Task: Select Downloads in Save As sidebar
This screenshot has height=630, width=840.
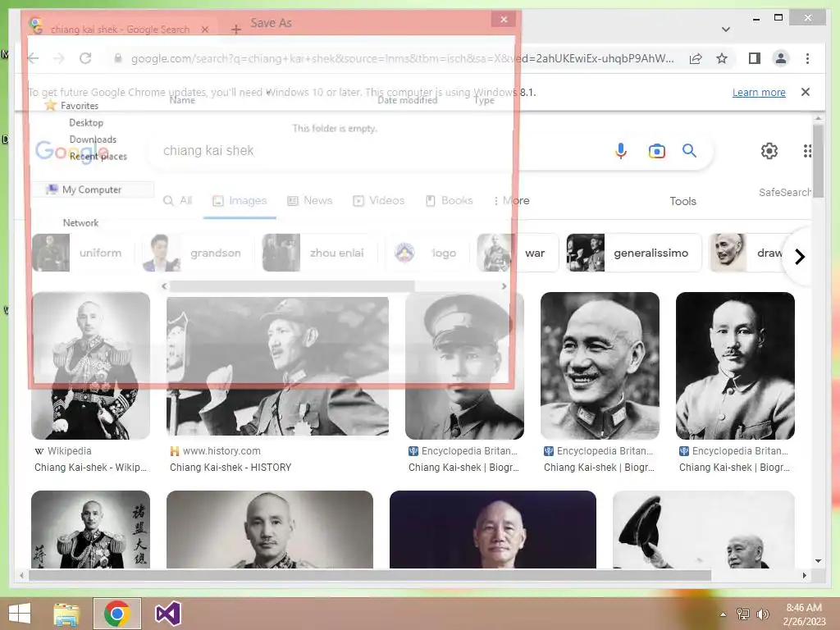Action: coord(93,139)
